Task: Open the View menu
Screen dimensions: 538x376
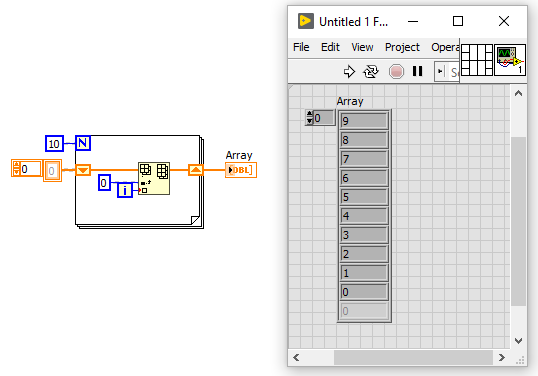Action: (x=362, y=47)
